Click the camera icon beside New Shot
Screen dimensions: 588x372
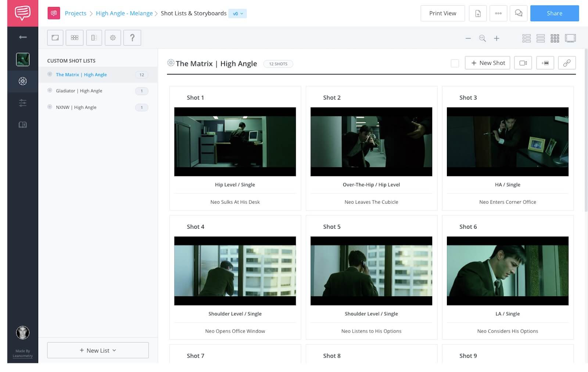coord(523,62)
